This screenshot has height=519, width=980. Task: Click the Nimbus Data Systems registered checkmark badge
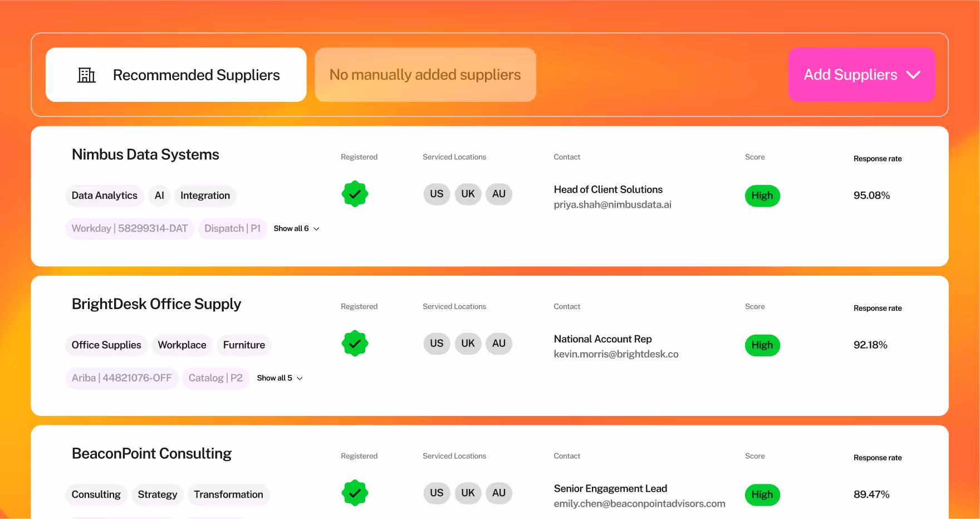(355, 194)
